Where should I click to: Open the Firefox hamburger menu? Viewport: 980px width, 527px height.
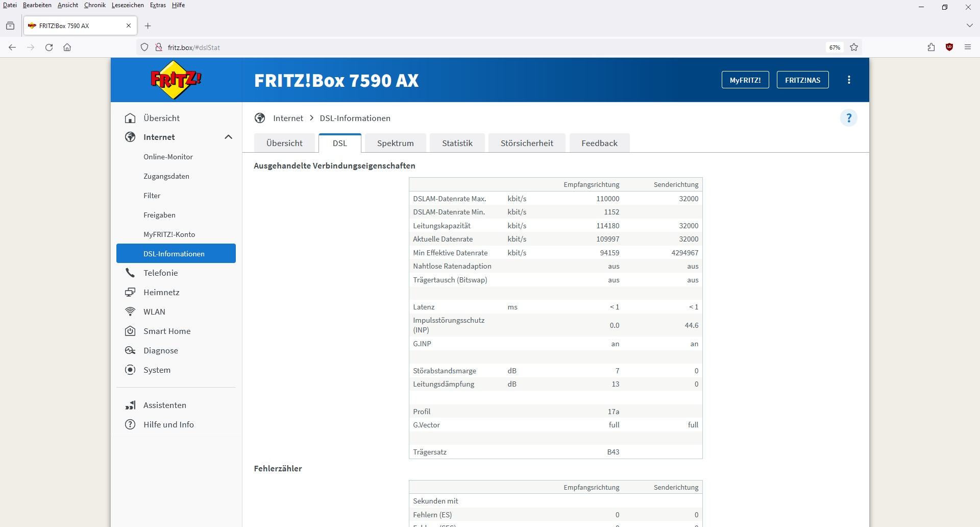point(968,47)
